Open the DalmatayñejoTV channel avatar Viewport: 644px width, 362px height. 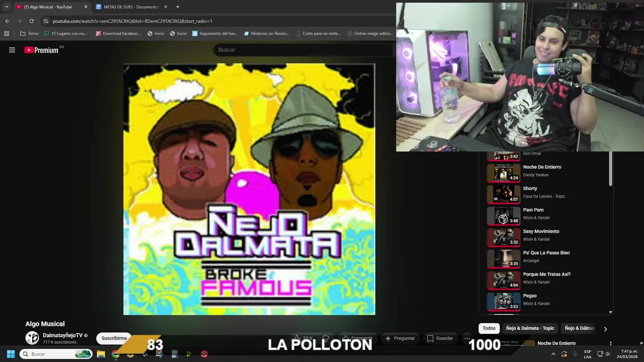32,338
